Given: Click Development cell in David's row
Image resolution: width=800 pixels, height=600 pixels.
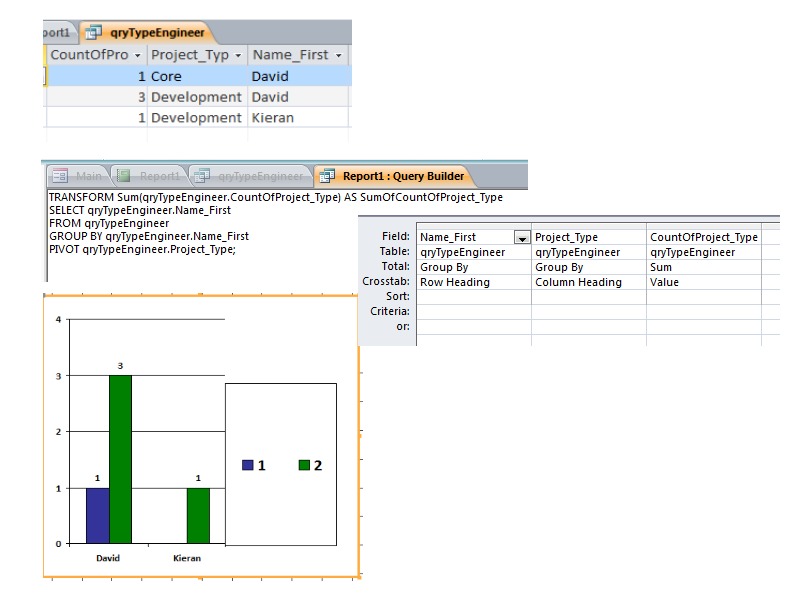Looking at the screenshot, I should coord(197,97).
